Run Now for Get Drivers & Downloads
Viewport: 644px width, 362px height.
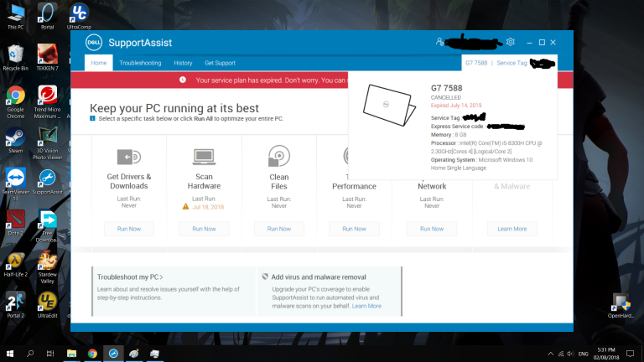[128, 229]
